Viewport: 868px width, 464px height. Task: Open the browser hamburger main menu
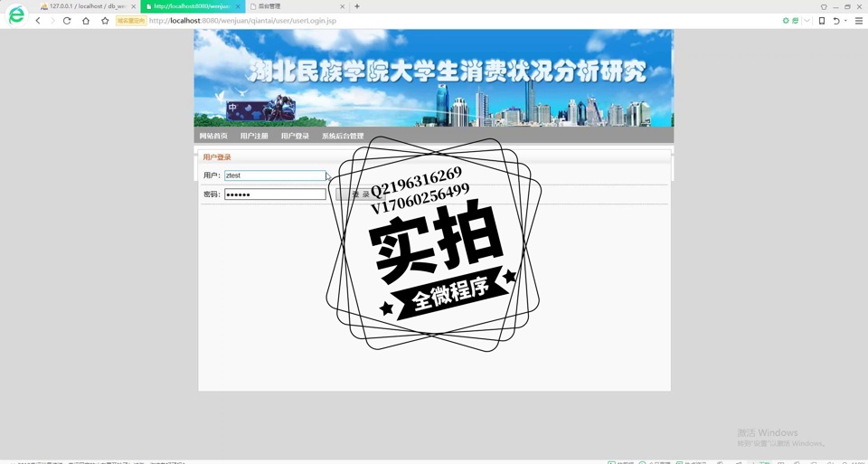coord(858,21)
